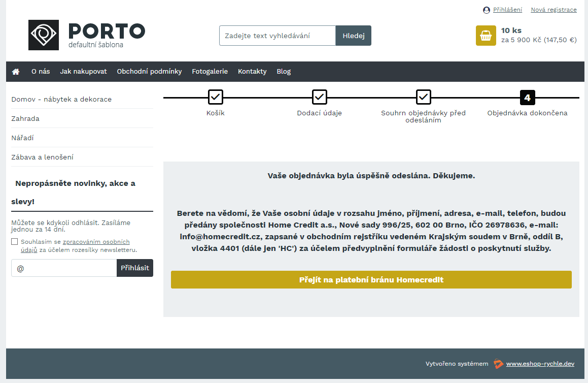Select the Souhrn objednávky step checkmark

pyautogui.click(x=424, y=97)
